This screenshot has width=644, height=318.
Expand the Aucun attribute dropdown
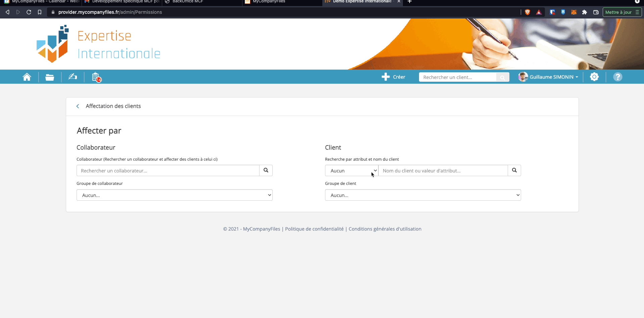pos(351,171)
